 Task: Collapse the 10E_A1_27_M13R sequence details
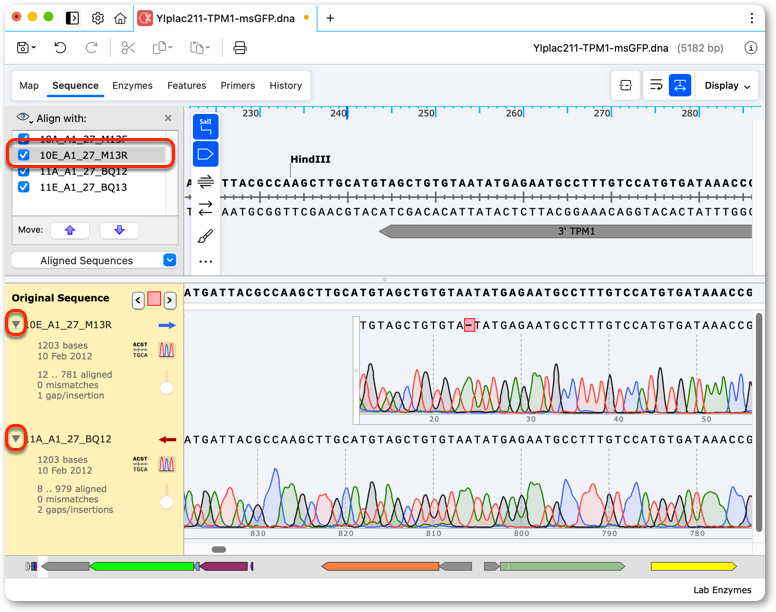tap(16, 325)
